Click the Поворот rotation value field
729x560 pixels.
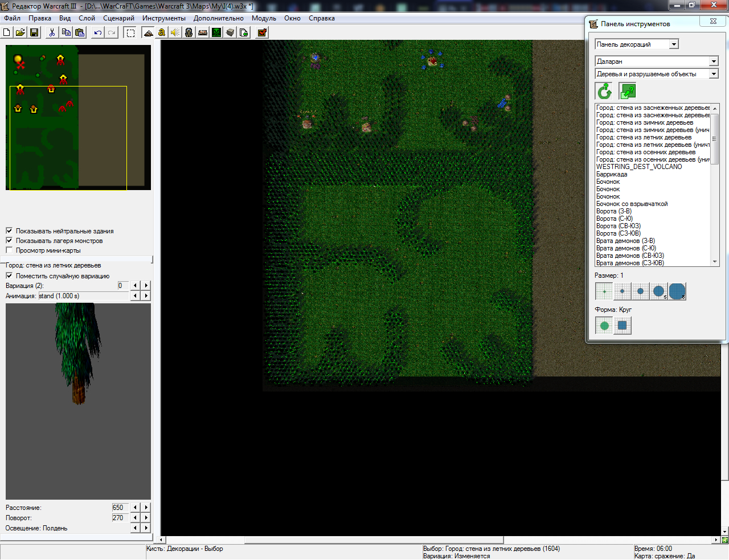pos(120,518)
